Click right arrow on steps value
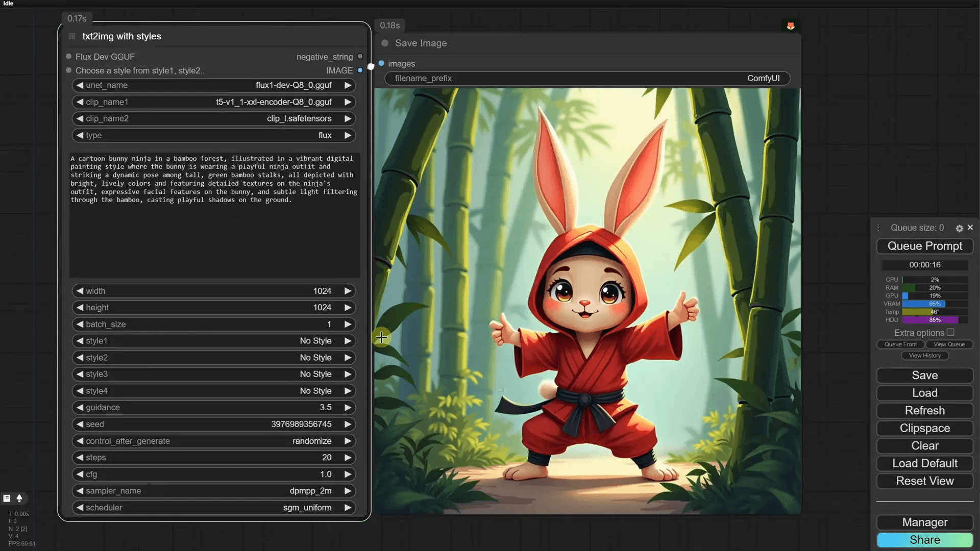This screenshot has height=551, width=980. (x=348, y=458)
